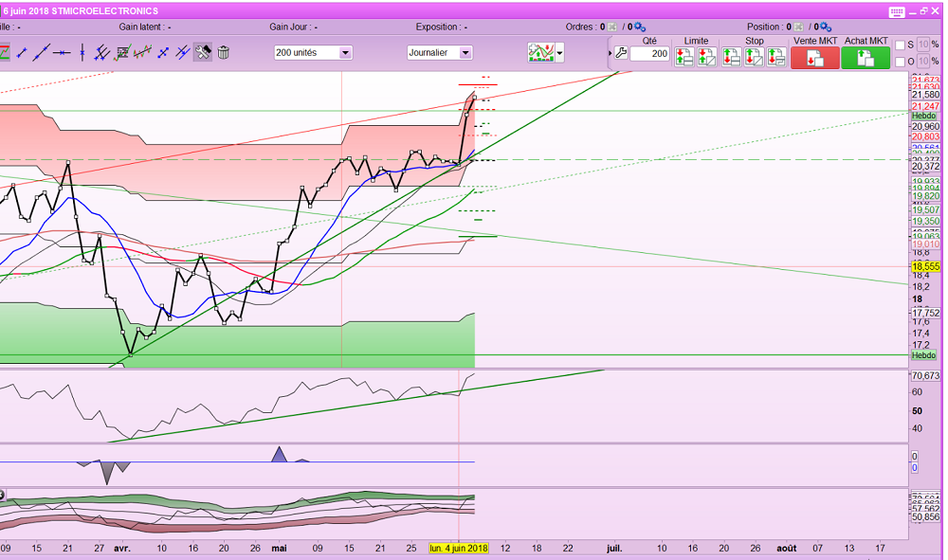Click the 20,372 price label
The height and width of the screenshot is (560, 948).
click(925, 167)
